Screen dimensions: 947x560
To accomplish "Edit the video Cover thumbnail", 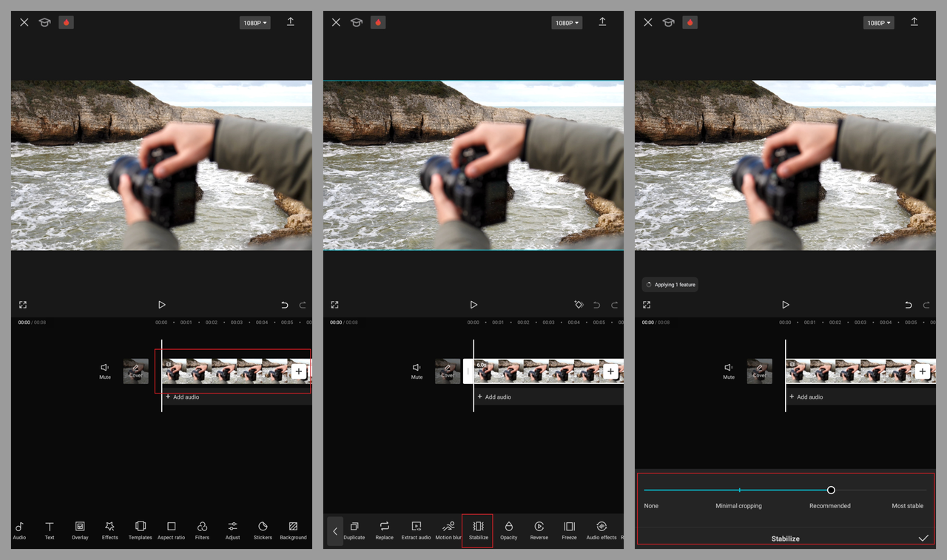I will 135,371.
